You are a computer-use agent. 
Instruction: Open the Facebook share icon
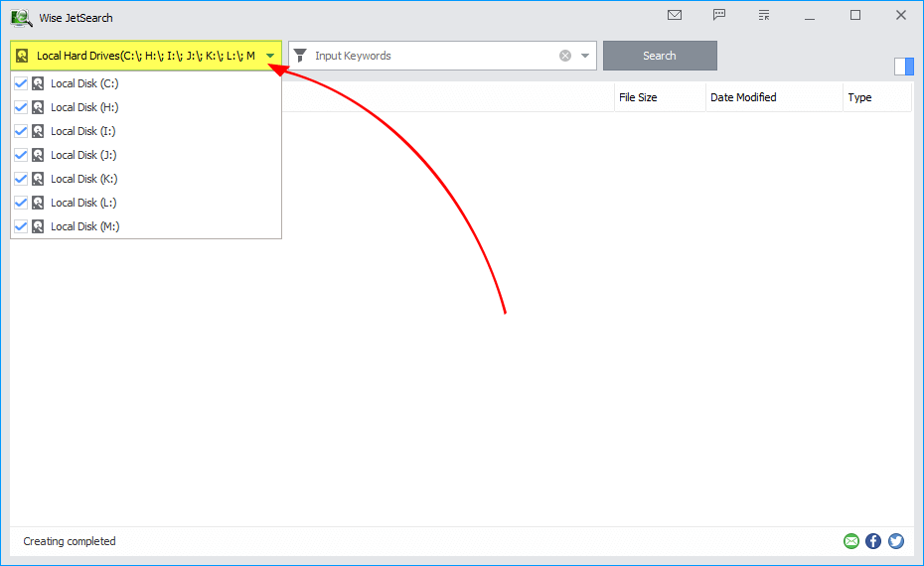873,540
